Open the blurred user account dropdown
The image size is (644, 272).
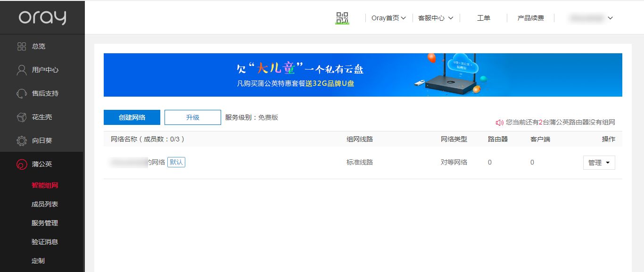[x=591, y=18]
